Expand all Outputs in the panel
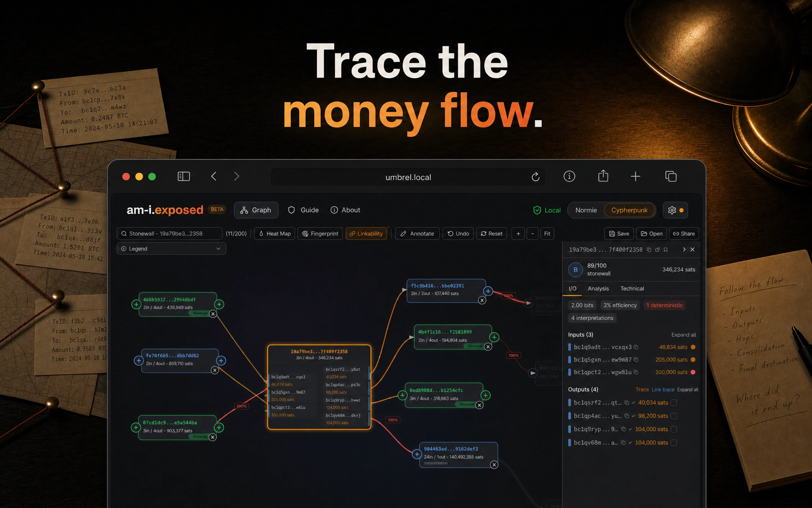The height and width of the screenshot is (508, 812). 688,389
